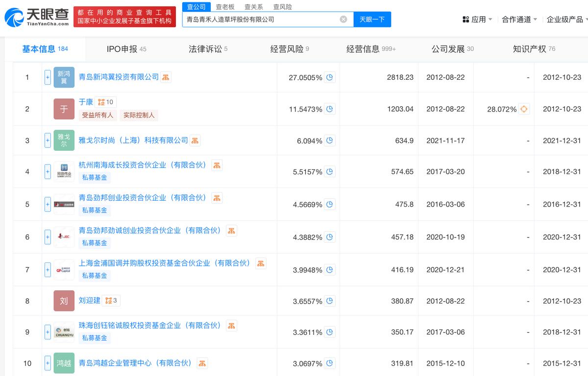The image size is (588, 376).
Task: Open 刘迎建's 3 related companies badge
Action: point(111,300)
